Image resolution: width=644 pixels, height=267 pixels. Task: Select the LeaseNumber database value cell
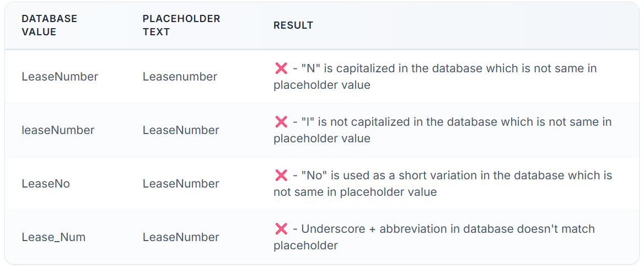[x=60, y=77]
